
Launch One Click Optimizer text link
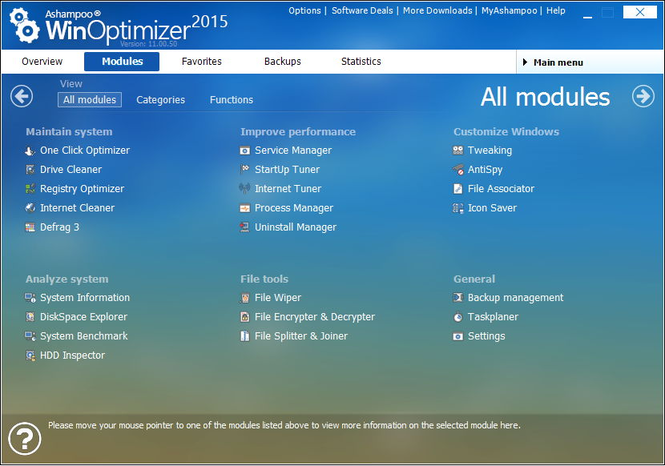click(x=85, y=151)
